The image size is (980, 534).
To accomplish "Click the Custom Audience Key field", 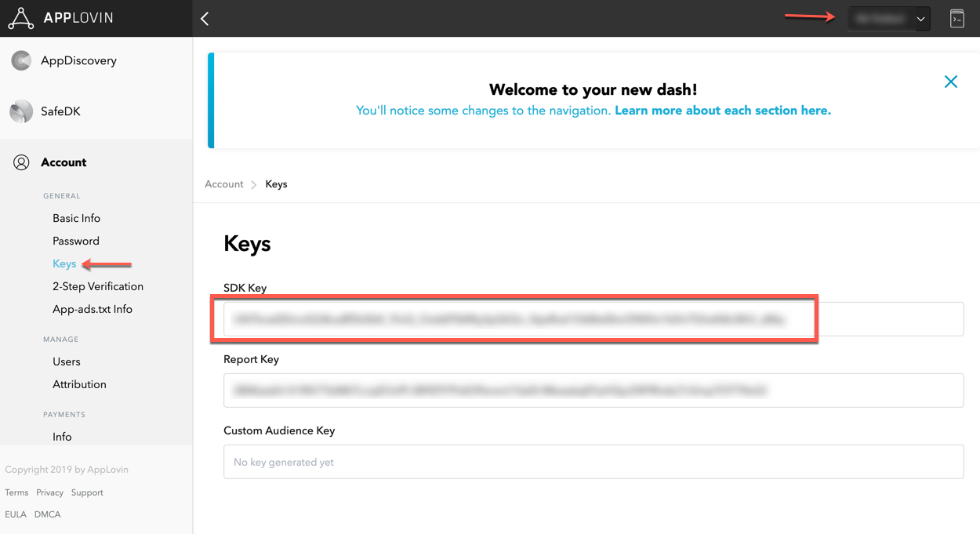I will [x=593, y=462].
